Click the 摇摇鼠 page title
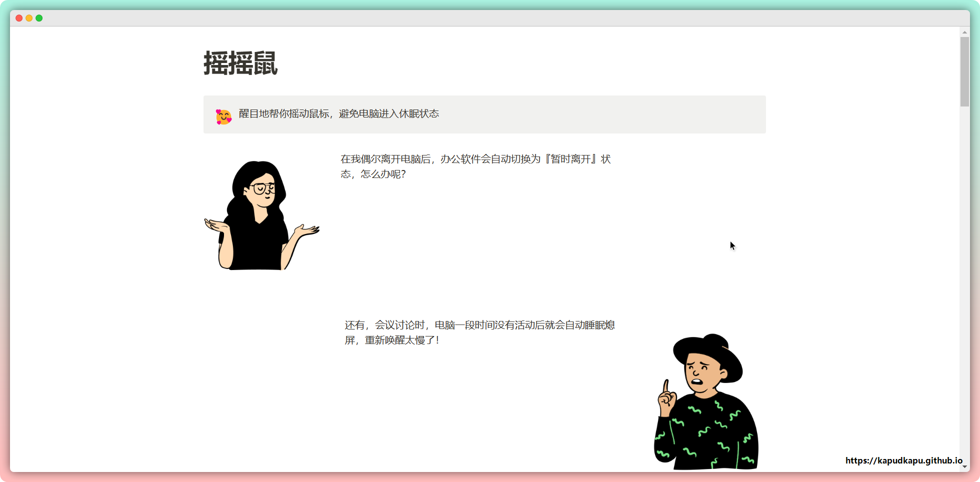This screenshot has width=980, height=482. 240,63
